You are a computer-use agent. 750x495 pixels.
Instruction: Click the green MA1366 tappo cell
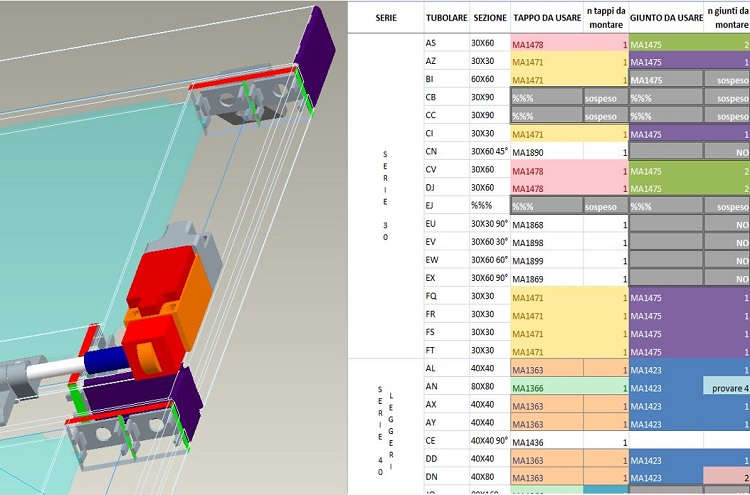coord(547,386)
